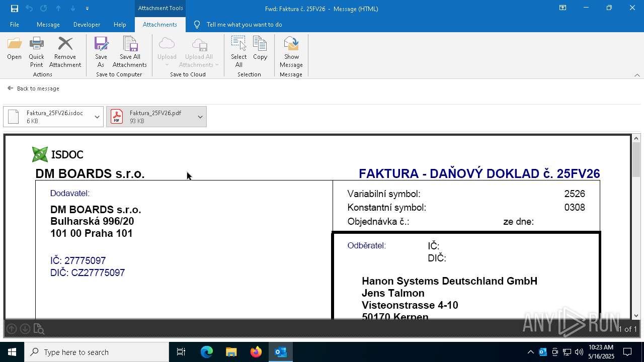644x362 pixels.
Task: Click the Copy button in the ribbon
Action: [x=260, y=49]
